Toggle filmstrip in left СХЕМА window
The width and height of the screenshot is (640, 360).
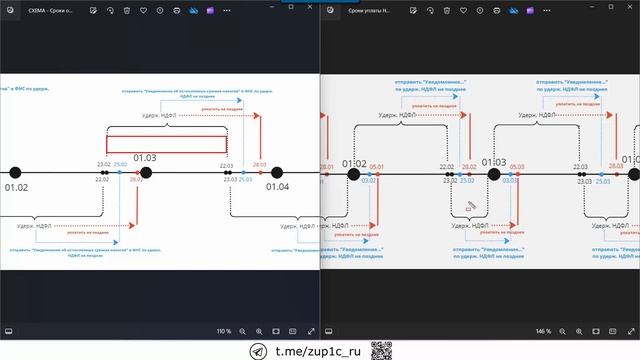click(9, 331)
